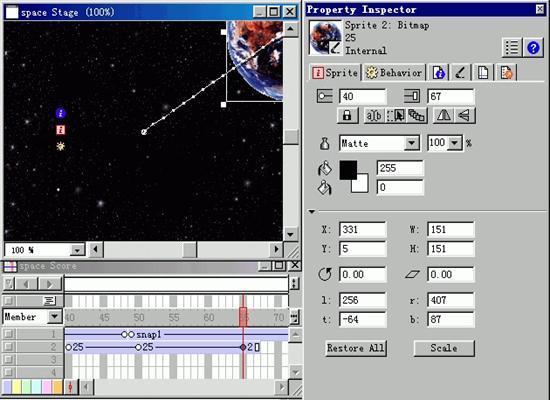
Task: Pick the white background color swatch
Action: pos(361,185)
